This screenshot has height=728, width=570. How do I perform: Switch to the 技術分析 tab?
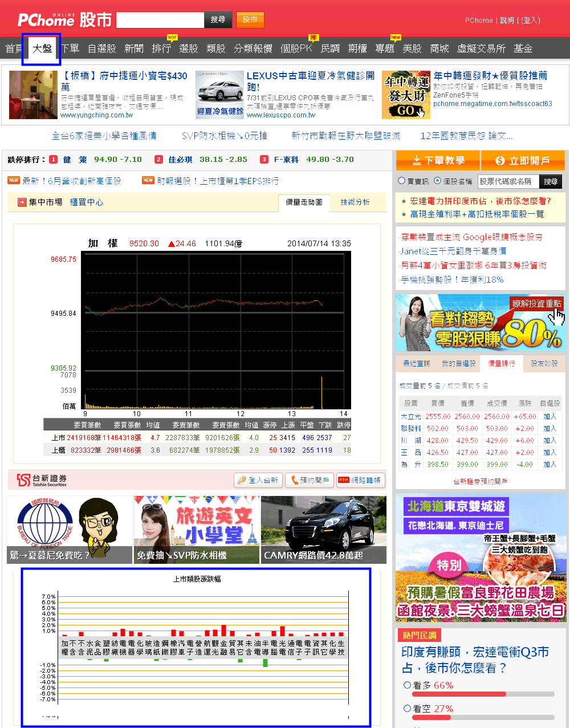coord(355,202)
